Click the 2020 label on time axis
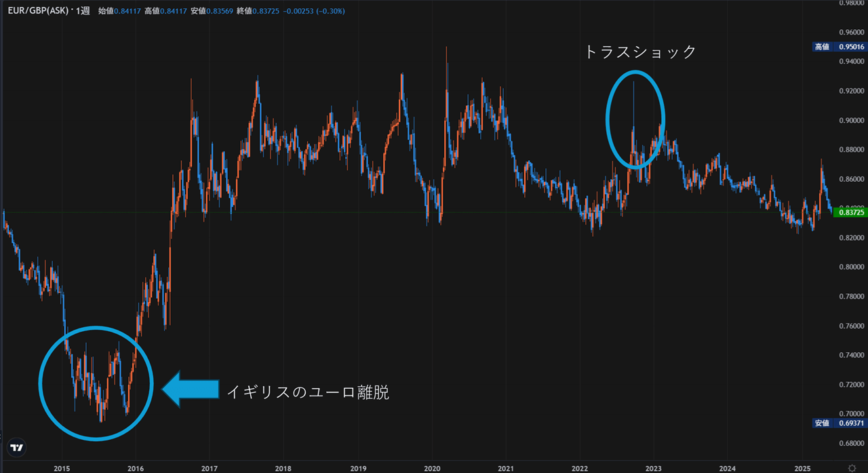 click(x=432, y=468)
